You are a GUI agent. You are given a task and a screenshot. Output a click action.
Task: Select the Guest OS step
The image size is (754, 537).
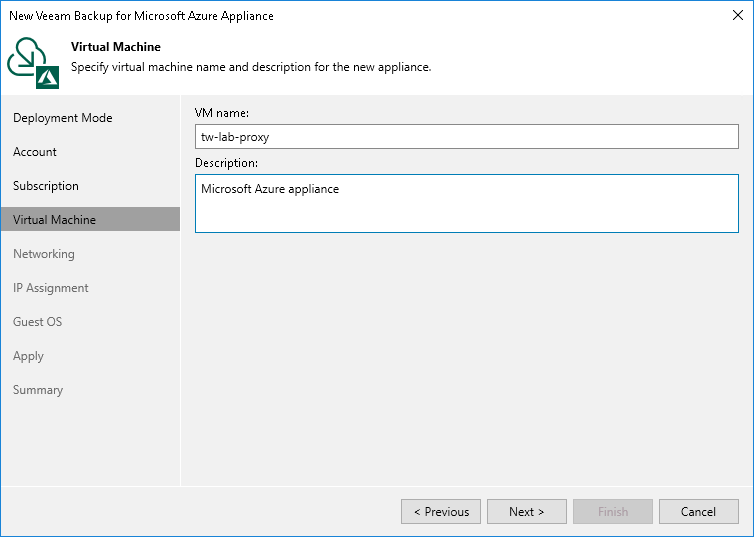[38, 322]
